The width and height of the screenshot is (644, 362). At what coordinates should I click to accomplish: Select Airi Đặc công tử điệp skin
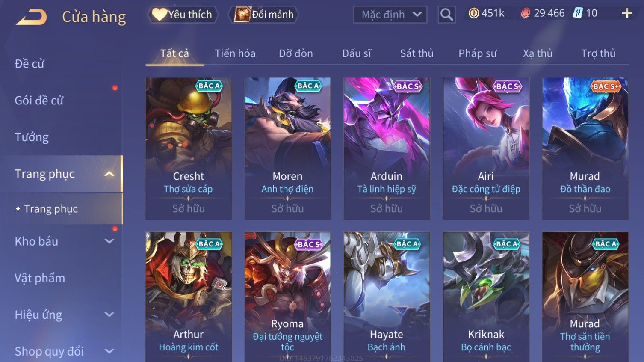click(486, 148)
